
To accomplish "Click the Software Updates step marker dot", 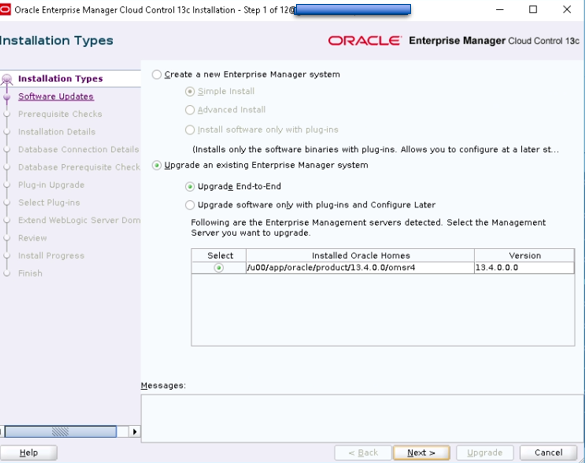I will [7, 97].
